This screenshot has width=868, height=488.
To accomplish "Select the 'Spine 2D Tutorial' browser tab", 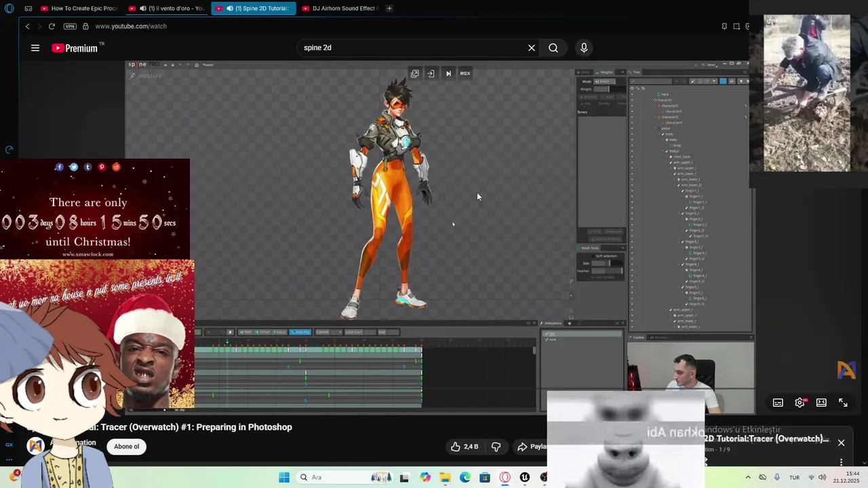I will point(253,8).
